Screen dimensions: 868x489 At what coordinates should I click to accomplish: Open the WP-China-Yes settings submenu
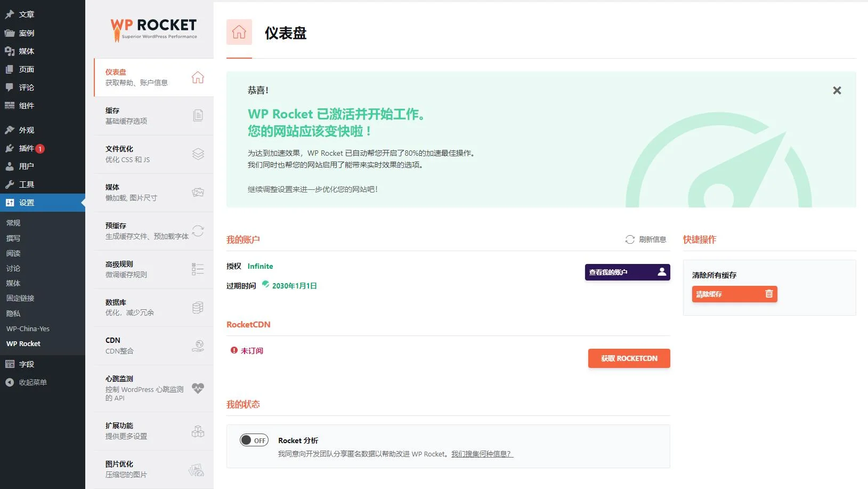(x=28, y=328)
